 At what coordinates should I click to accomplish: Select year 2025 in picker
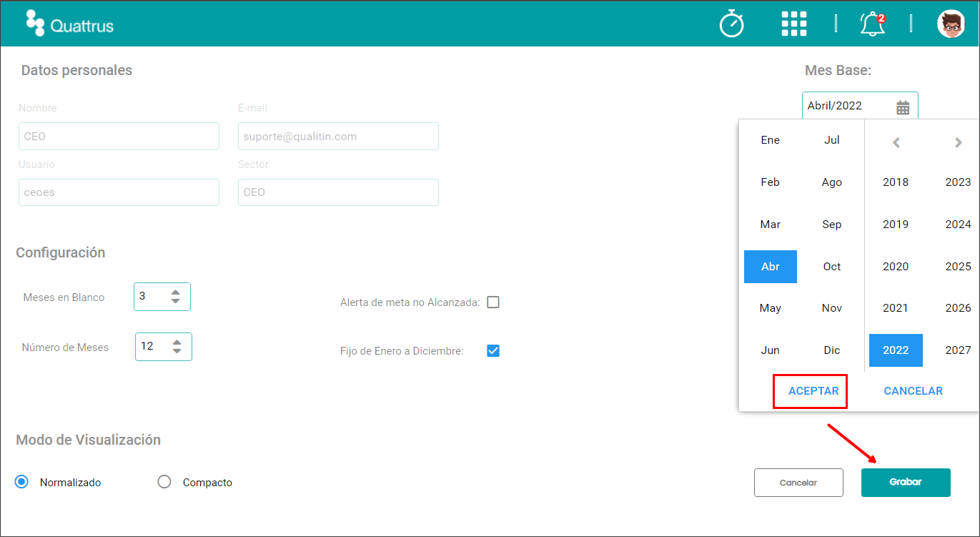pos(958,267)
